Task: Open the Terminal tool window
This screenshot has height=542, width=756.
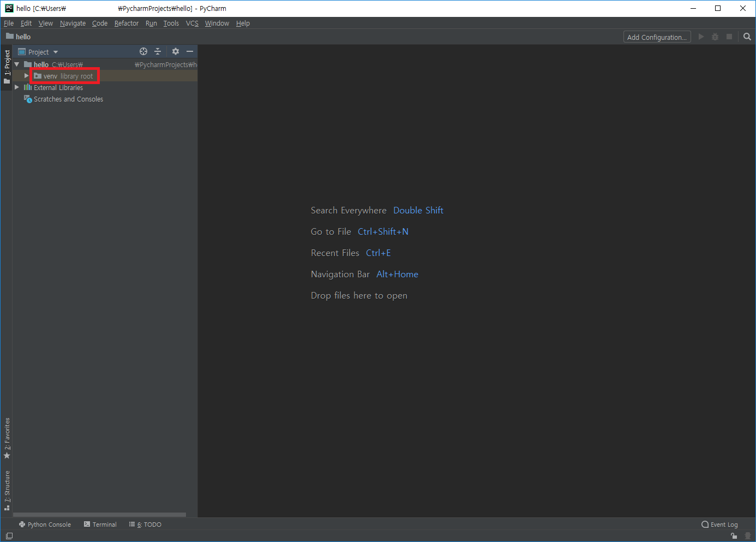Action: pyautogui.click(x=100, y=525)
